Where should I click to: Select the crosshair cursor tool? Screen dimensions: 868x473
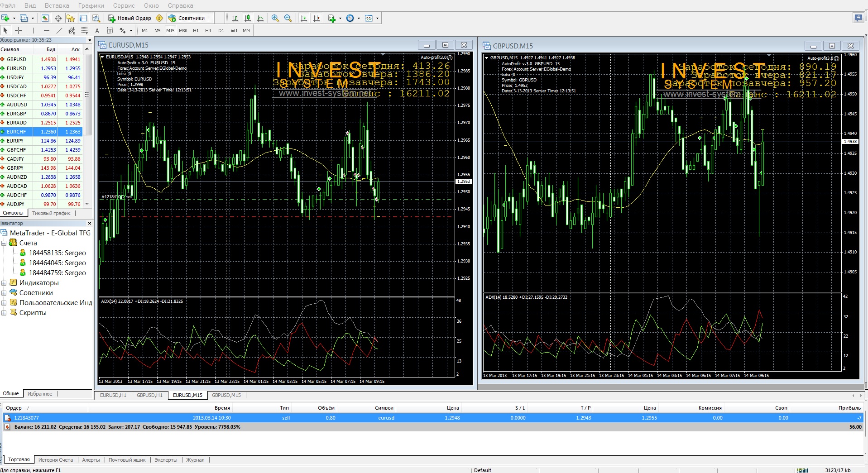click(19, 30)
